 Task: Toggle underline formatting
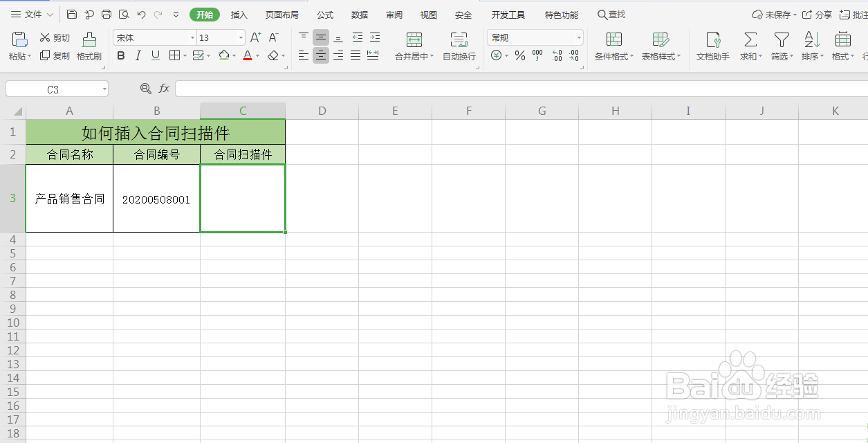[x=155, y=55]
